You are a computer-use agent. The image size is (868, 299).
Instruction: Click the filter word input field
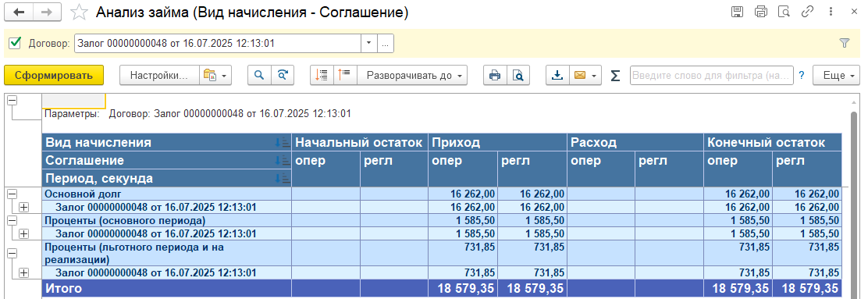(711, 75)
